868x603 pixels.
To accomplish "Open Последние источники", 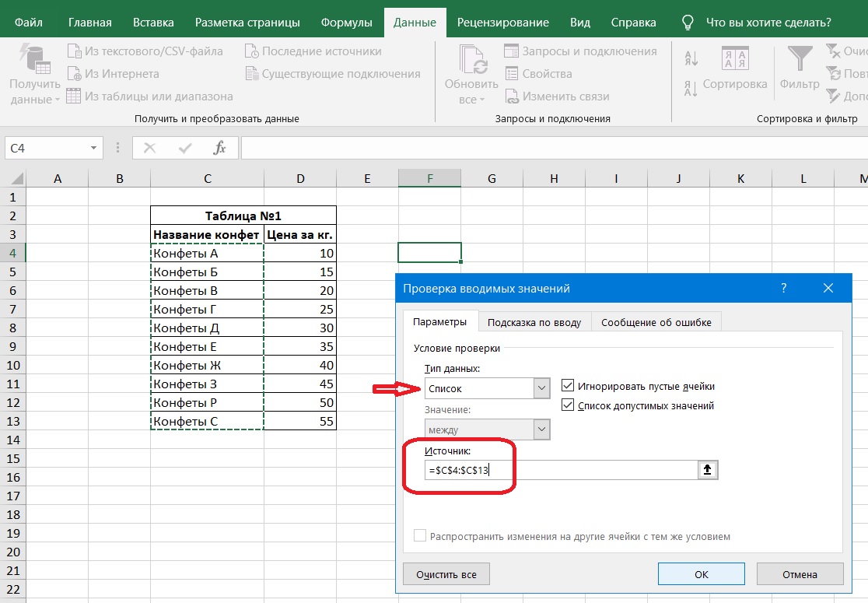I will pos(313,51).
